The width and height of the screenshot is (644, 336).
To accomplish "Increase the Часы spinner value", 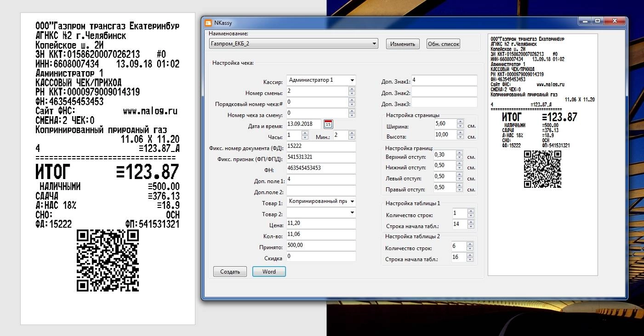I will coord(305,133).
